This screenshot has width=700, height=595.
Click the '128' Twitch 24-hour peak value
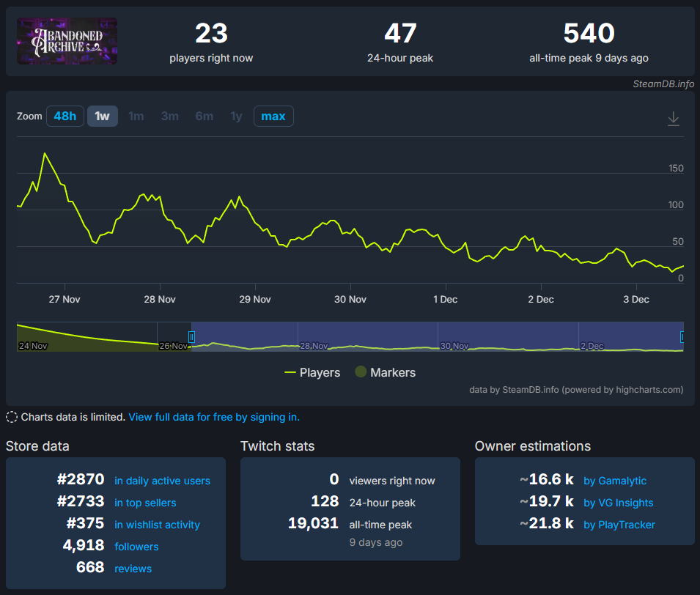tap(325, 500)
